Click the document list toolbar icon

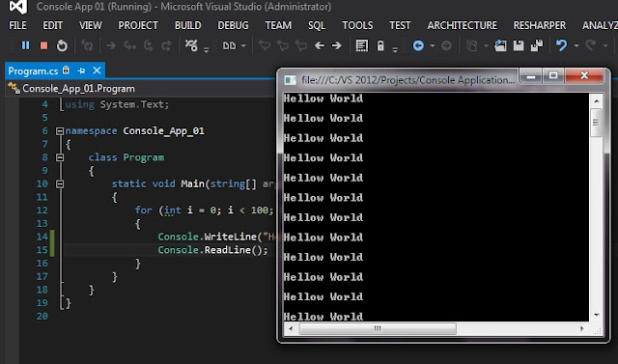(362, 45)
